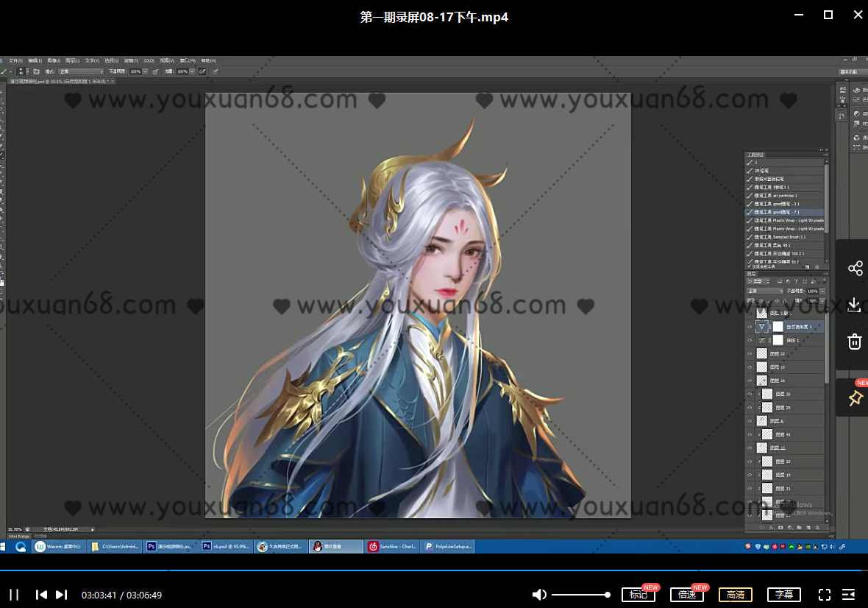Pause the video playback
The height and width of the screenshot is (608, 868).
tap(14, 594)
